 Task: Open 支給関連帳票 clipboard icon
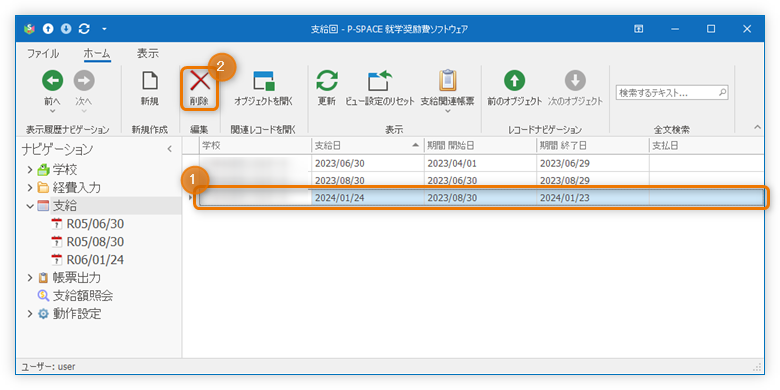[447, 80]
